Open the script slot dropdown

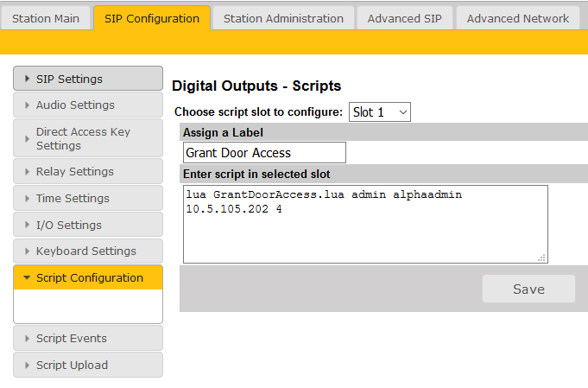pyautogui.click(x=380, y=112)
